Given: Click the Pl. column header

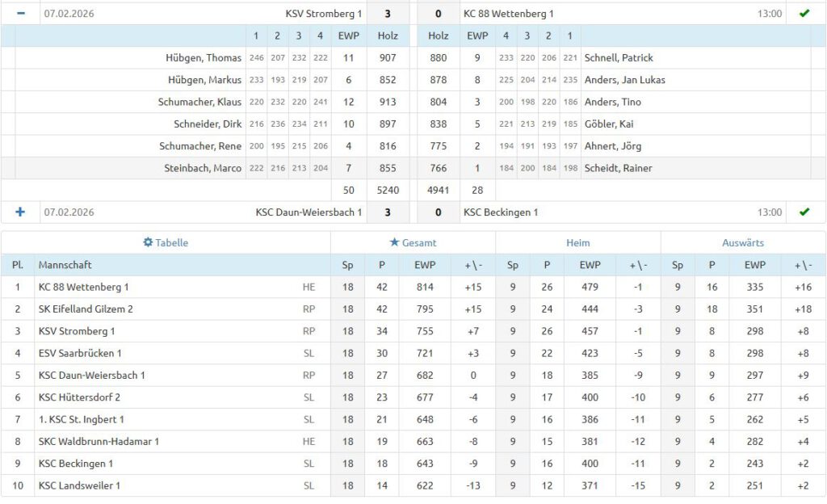Looking at the screenshot, I should pos(18,265).
